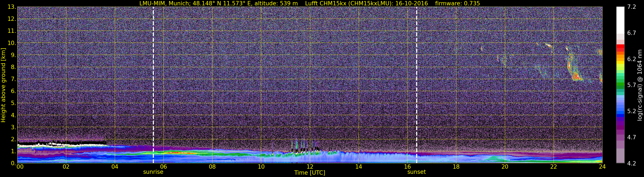644x177 pixels.
Task: Click the colorbar tick label "6.7"
Action: (x=632, y=33)
